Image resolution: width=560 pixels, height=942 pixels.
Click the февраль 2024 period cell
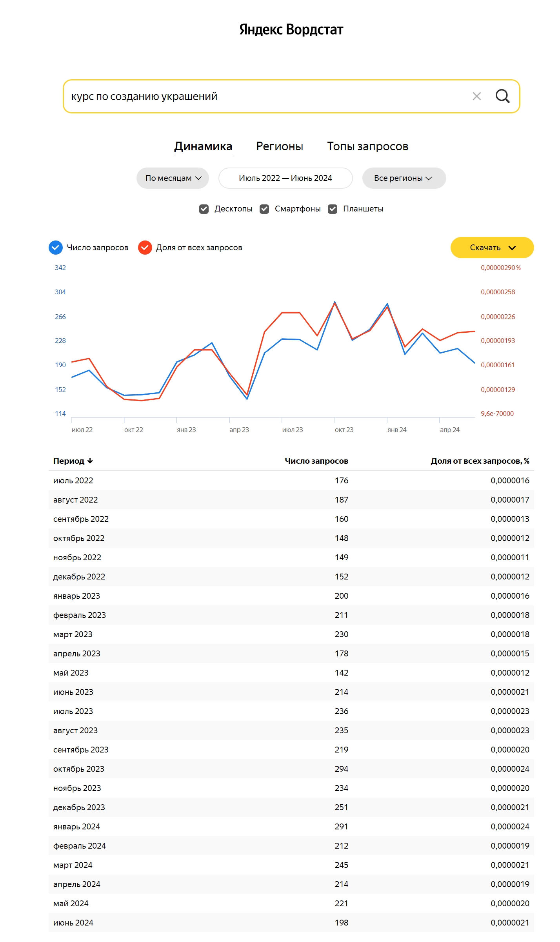tap(80, 846)
